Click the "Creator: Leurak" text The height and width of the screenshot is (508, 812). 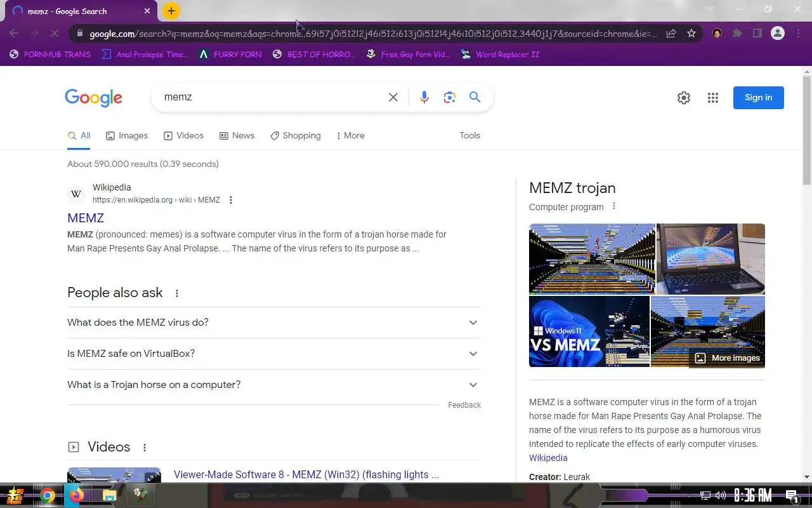click(x=560, y=477)
